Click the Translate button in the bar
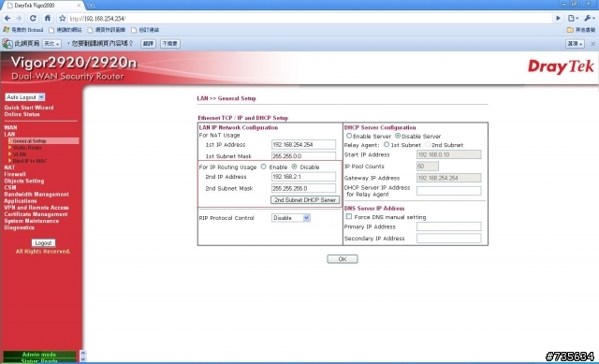This screenshot has height=364, width=599. pyautogui.click(x=148, y=44)
